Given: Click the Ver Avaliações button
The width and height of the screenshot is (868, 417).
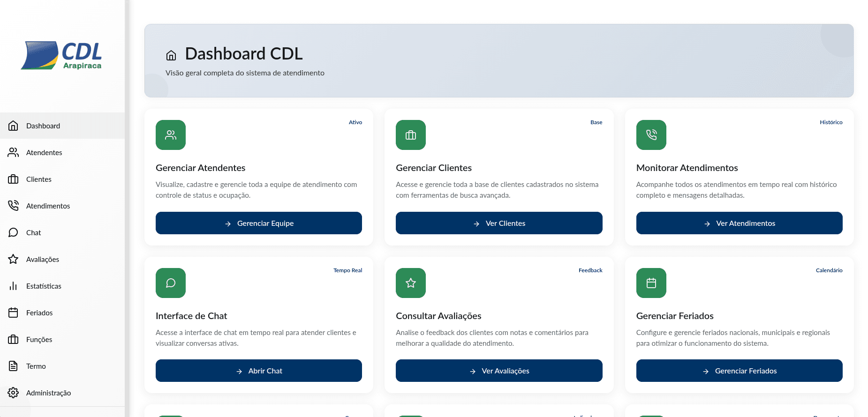Looking at the screenshot, I should 499,371.
